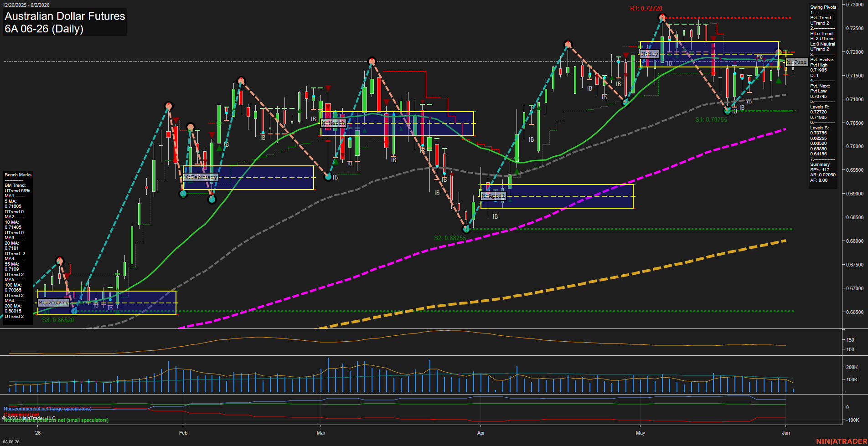868x446 pixels.
Task: Click the Australian Dollar Futures chart title
Action: pos(65,16)
